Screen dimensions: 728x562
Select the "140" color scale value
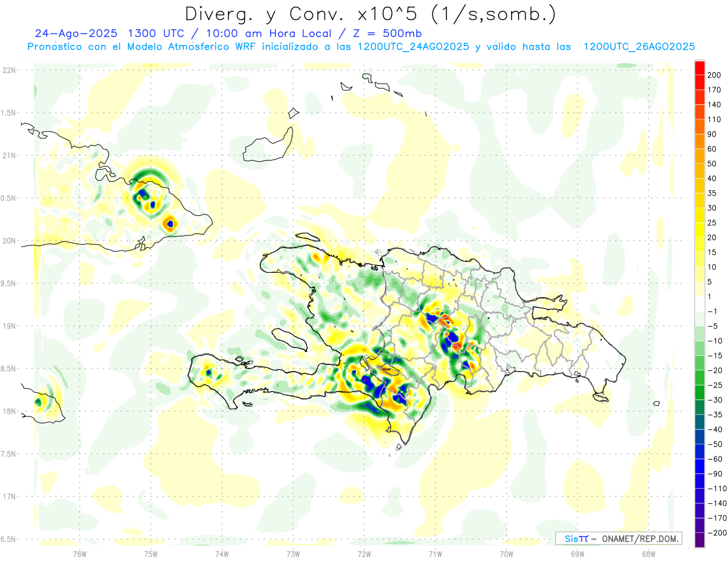(713, 104)
